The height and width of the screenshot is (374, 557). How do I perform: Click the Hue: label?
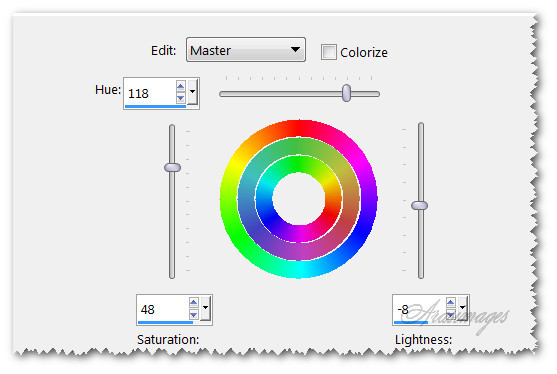click(x=108, y=90)
